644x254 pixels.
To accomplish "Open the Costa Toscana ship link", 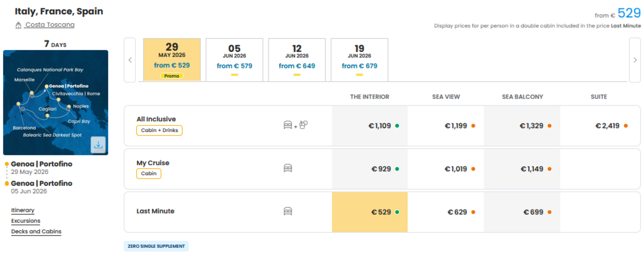I will (50, 25).
